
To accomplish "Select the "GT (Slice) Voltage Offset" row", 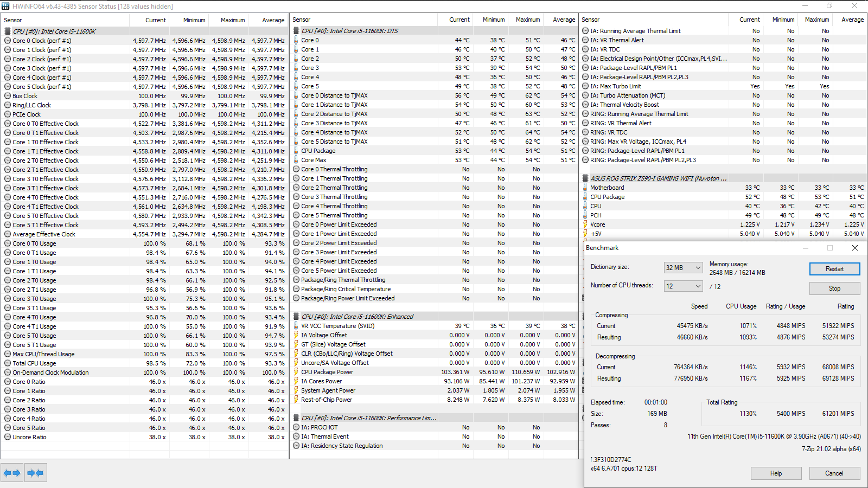I will (x=434, y=344).
